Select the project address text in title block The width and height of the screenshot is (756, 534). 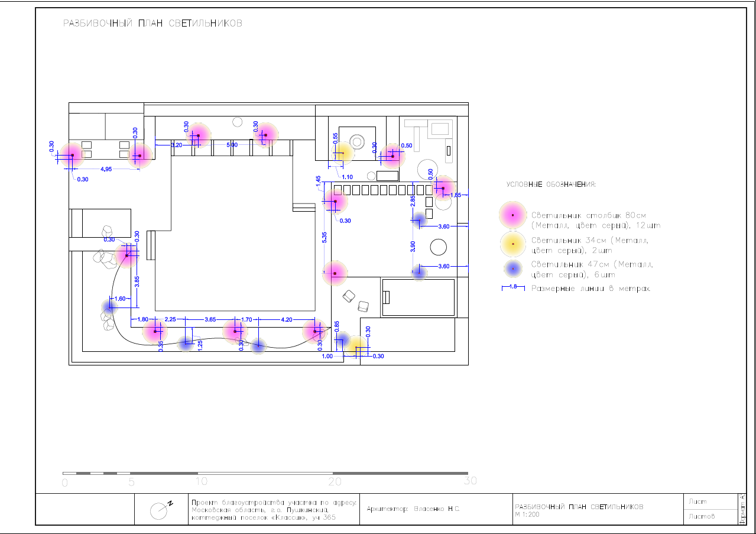click(274, 510)
